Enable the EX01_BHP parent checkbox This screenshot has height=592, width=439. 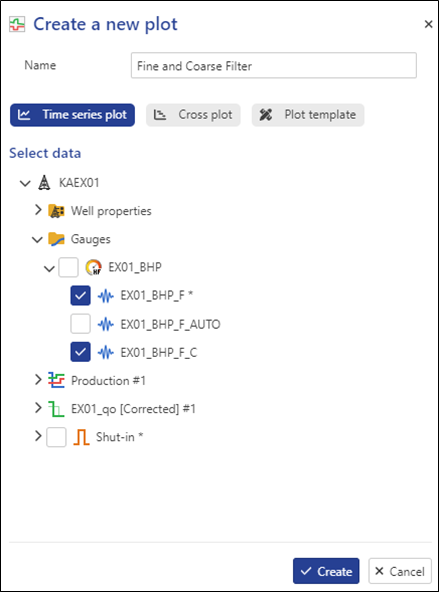tap(68, 267)
